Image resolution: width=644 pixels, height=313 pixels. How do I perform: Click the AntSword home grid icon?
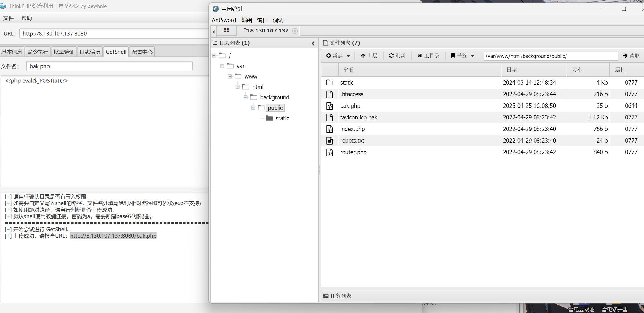click(x=226, y=30)
